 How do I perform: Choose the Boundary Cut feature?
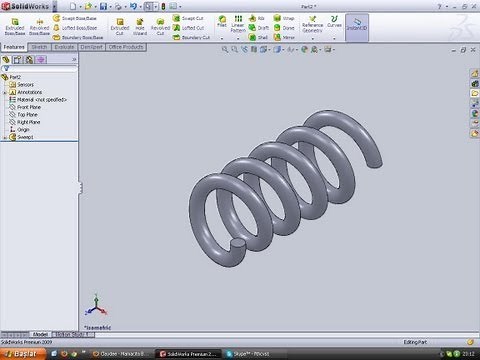tap(191, 37)
